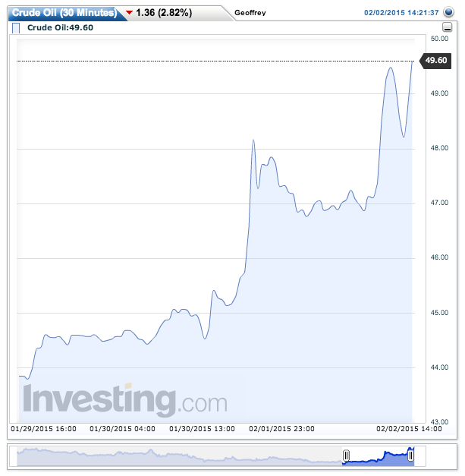Viewport: 465px width, 476px height.
Task: Click the 02/01/2015 23:00 axis label
Action: (281, 429)
